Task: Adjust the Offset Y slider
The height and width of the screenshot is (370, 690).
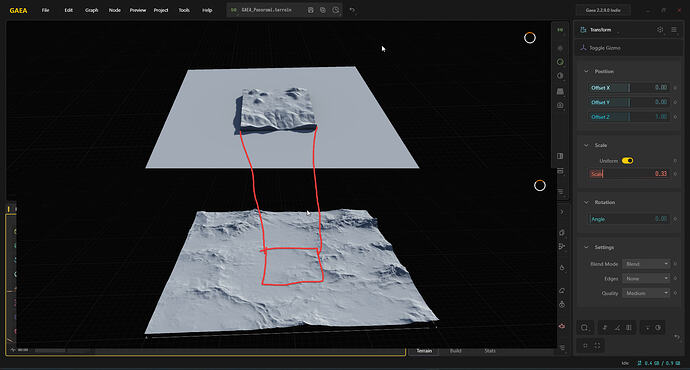Action: coord(629,102)
